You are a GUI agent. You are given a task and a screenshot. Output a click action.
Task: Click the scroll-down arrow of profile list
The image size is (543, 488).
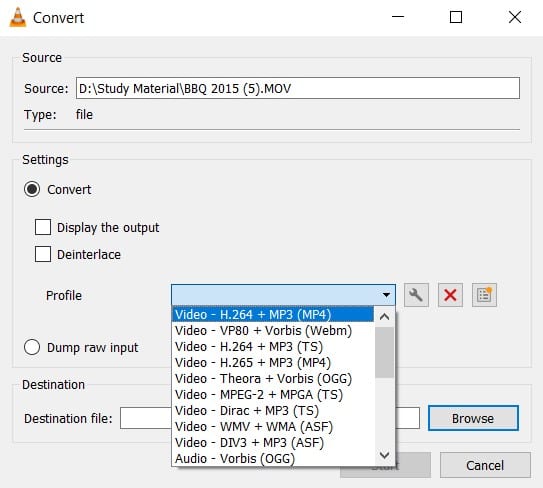pyautogui.click(x=384, y=455)
